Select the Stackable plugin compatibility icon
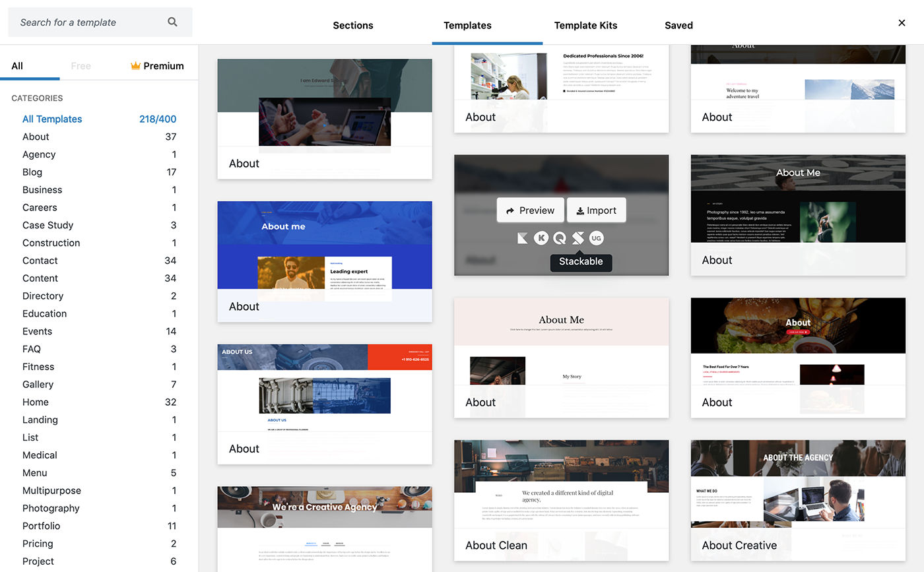This screenshot has height=572, width=924. pyautogui.click(x=577, y=238)
